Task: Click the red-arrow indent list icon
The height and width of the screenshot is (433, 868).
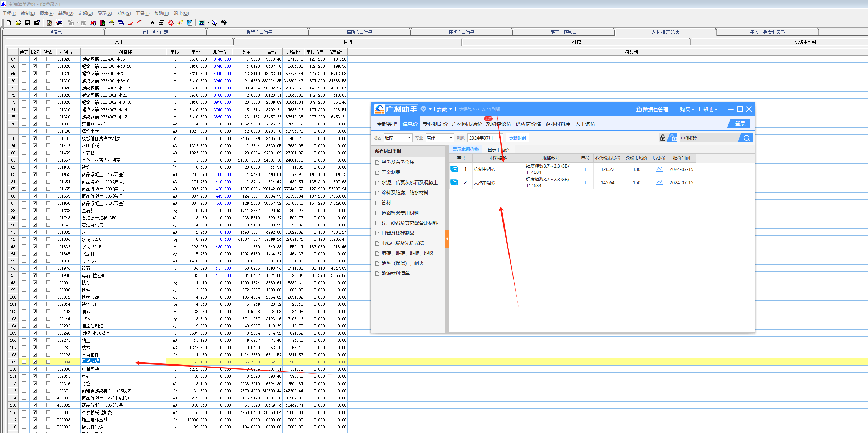Action: pos(59,23)
